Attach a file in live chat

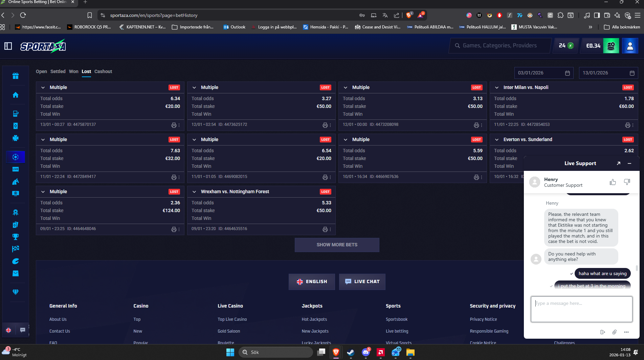point(614,332)
